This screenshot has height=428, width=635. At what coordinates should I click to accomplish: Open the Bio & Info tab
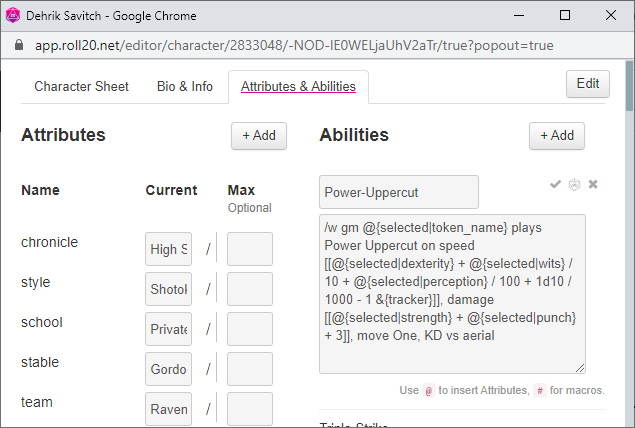(185, 87)
